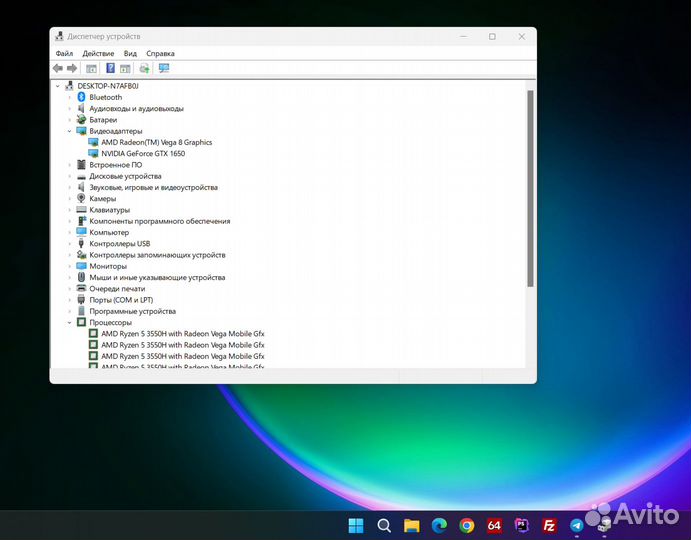Click the DESKTOP-N7AFB0J computer icon
Viewport: 691px width, 540px height.
[x=69, y=86]
